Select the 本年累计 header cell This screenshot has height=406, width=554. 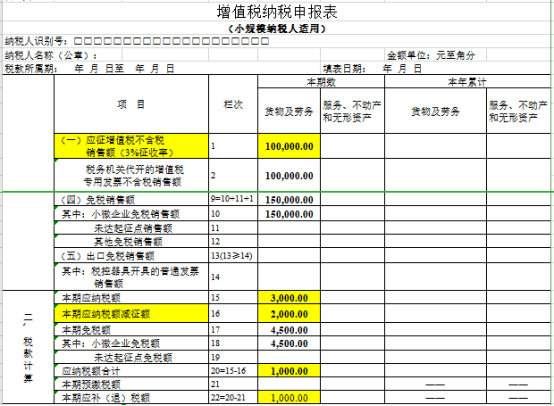click(x=467, y=82)
